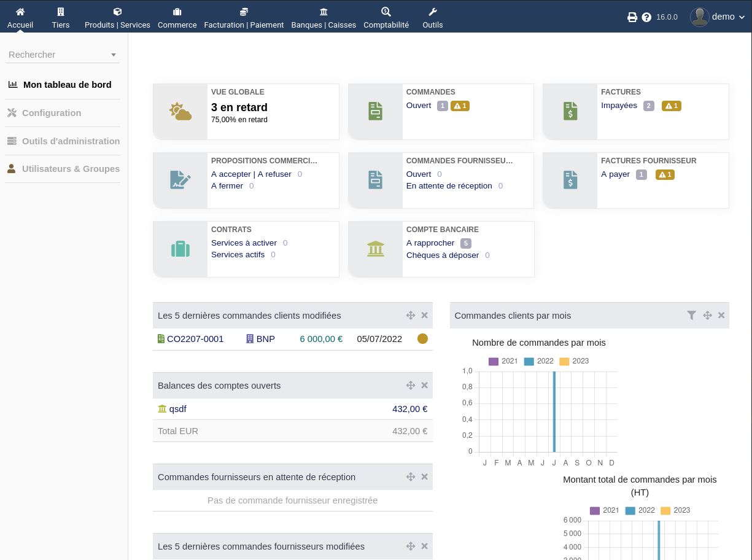The height and width of the screenshot is (560, 752).
Task: Click move handle of Balances des comptes box
Action: pos(411,386)
